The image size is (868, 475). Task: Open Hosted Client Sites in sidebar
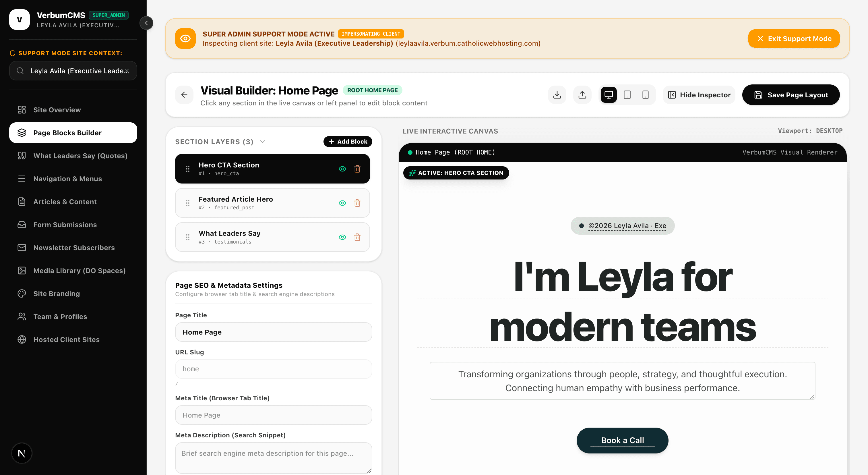coord(73,339)
